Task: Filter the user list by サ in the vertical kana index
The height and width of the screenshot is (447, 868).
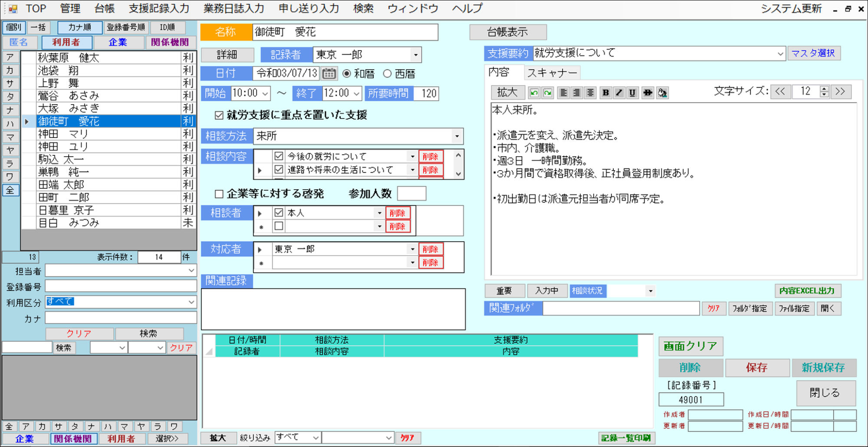Action: (10, 84)
